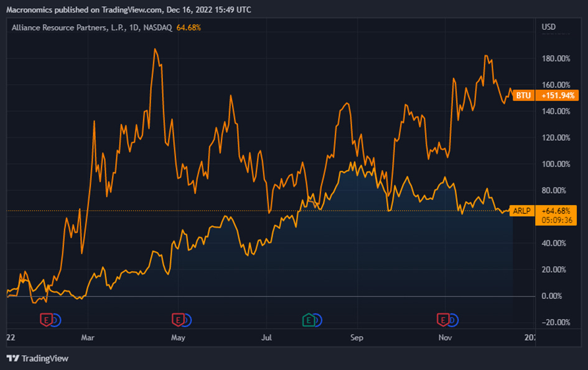
Task: Click the dividend D marker near February
Action: pyautogui.click(x=56, y=320)
